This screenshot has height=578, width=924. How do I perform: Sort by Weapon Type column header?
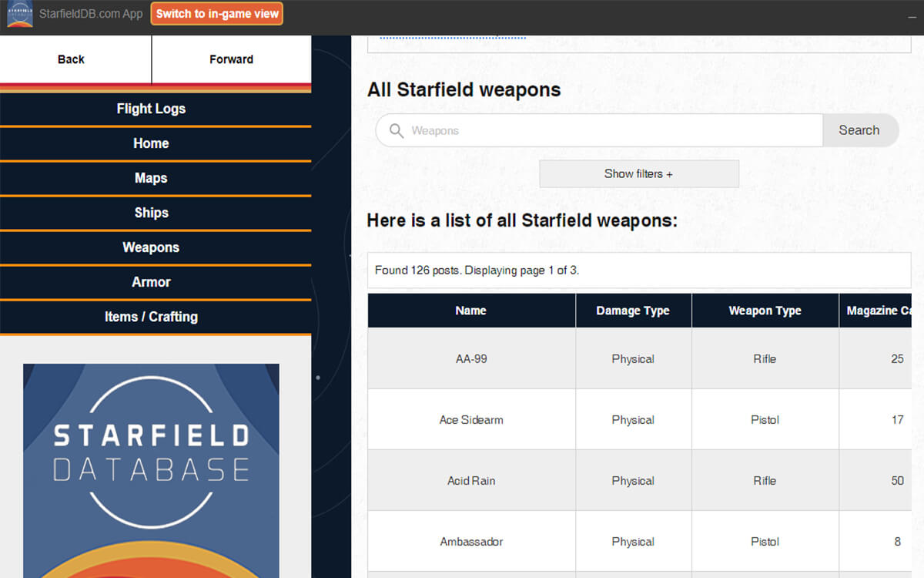[765, 311]
